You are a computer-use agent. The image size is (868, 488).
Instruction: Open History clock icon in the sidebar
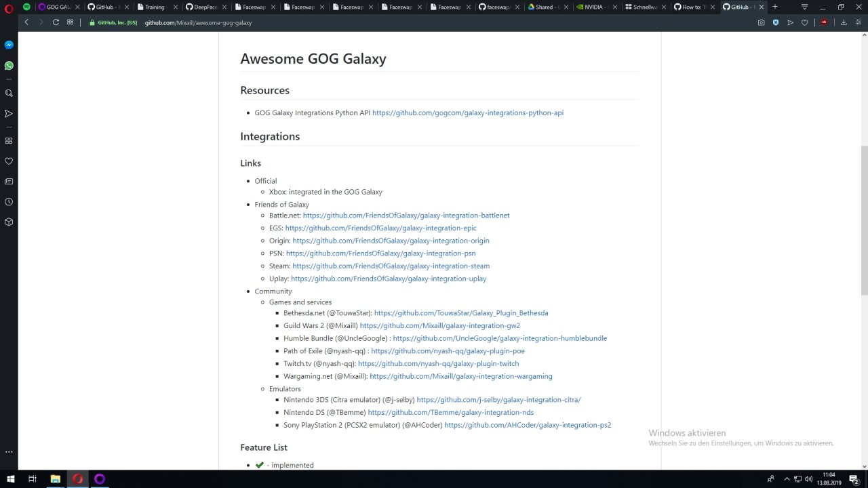coord(9,202)
